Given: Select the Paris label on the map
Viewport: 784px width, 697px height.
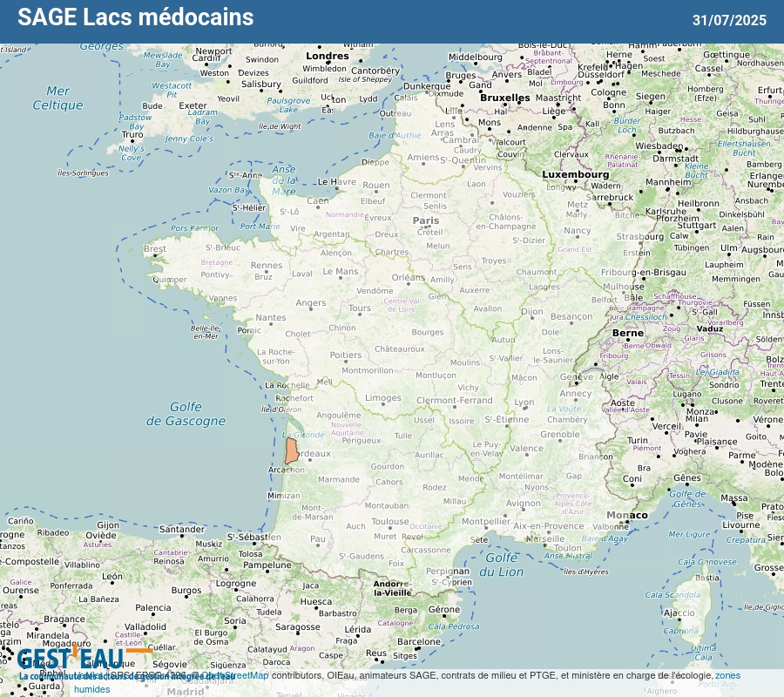Looking at the screenshot, I should pyautogui.click(x=426, y=220).
